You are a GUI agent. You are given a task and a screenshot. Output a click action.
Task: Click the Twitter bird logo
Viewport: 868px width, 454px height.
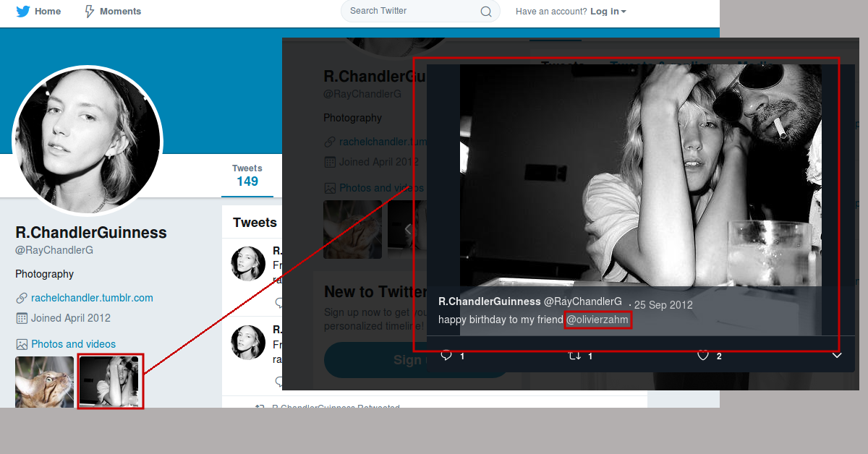[x=23, y=12]
